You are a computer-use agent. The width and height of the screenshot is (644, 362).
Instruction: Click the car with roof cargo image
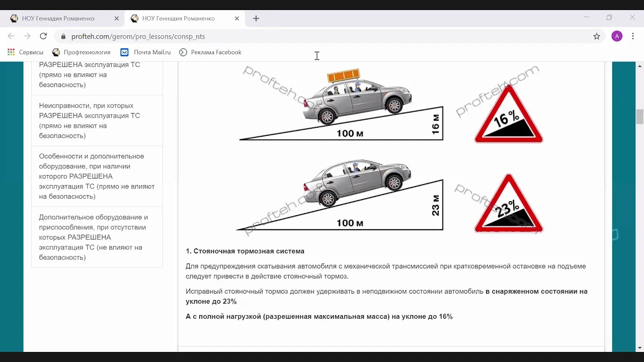[x=357, y=97]
